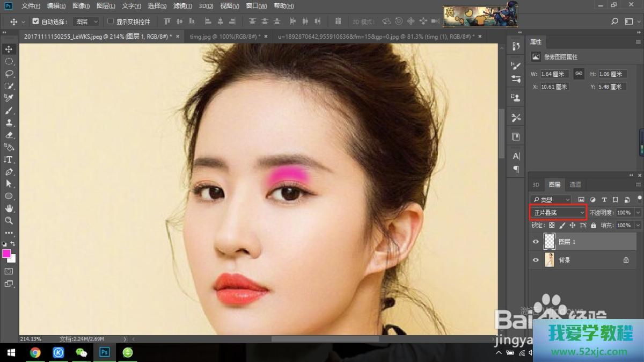Pick the Clone Stamp tool
The height and width of the screenshot is (362, 644).
[x=9, y=123]
